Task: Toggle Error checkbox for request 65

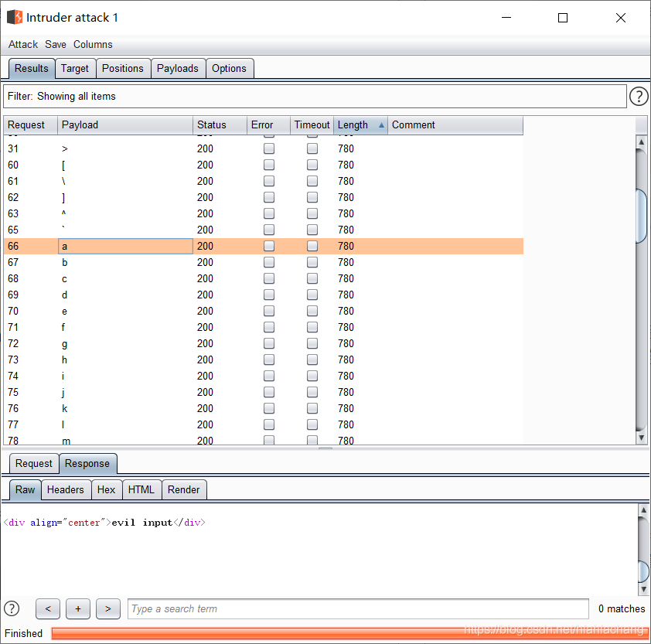Action: 269,230
